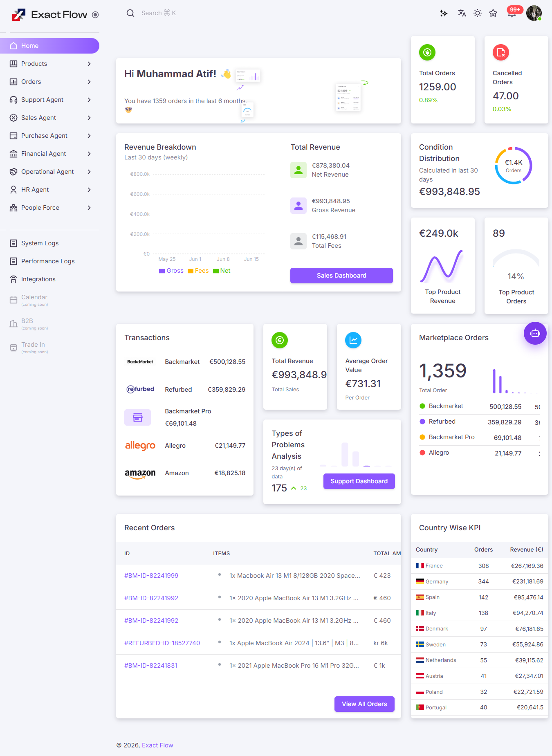552x756 pixels.
Task: Click the Support Agent headset icon
Action: coord(13,100)
